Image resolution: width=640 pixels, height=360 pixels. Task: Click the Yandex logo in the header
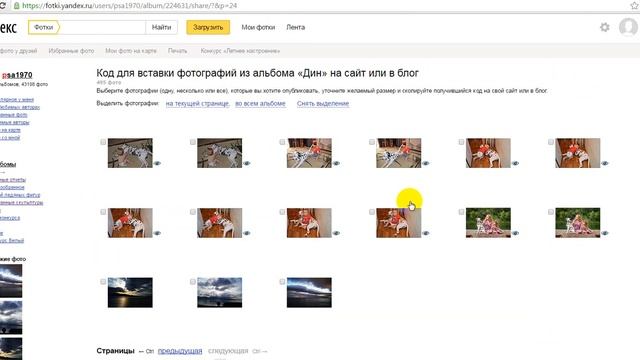tap(8, 28)
